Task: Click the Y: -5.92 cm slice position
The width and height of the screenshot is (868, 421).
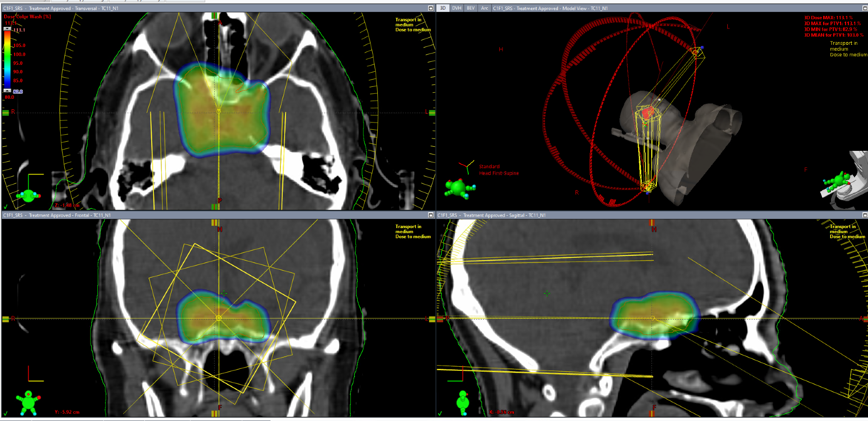Action: pos(67,412)
